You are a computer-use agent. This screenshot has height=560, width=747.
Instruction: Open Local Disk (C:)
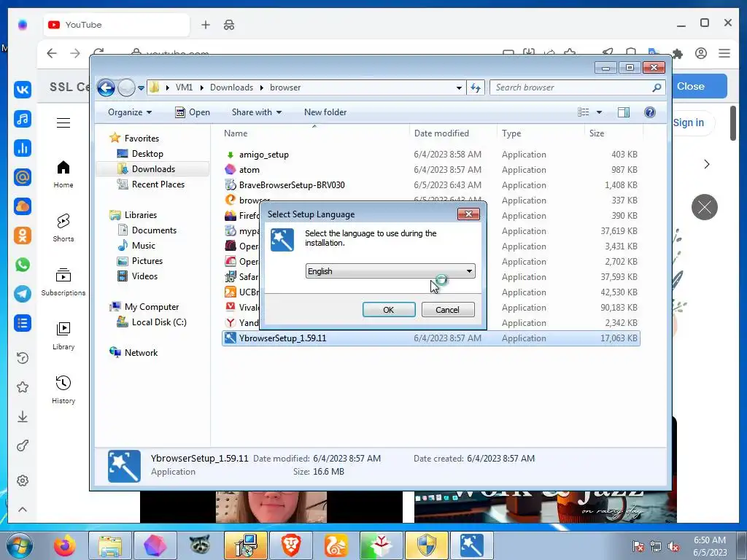pyautogui.click(x=158, y=322)
